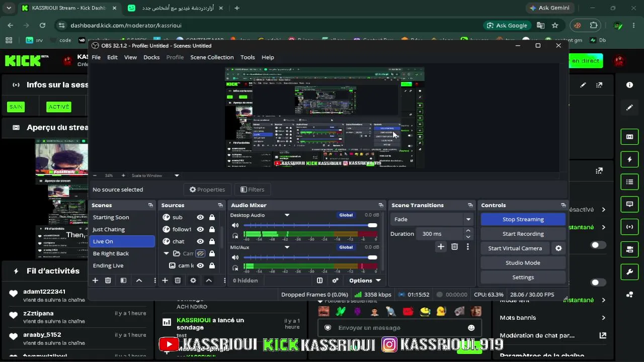Open Chrome tab search dropdown

(9, 8)
